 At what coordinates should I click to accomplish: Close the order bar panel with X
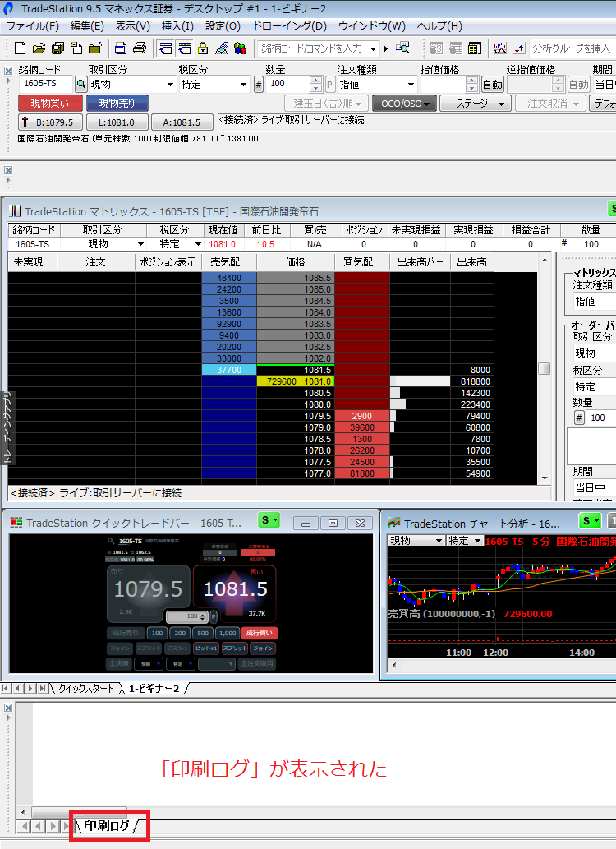tap(8, 71)
